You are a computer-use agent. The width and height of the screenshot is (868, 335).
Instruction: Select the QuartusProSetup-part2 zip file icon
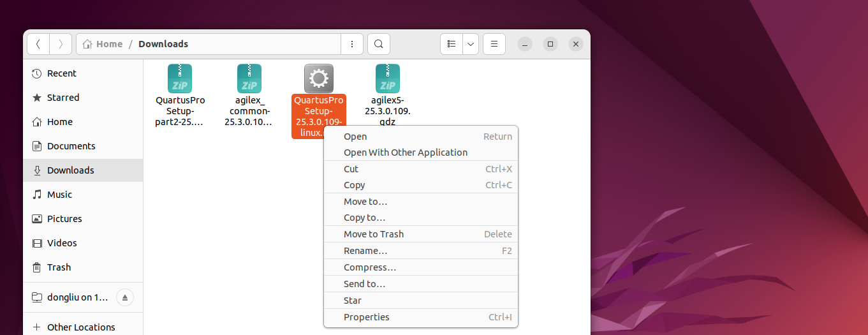(x=180, y=78)
